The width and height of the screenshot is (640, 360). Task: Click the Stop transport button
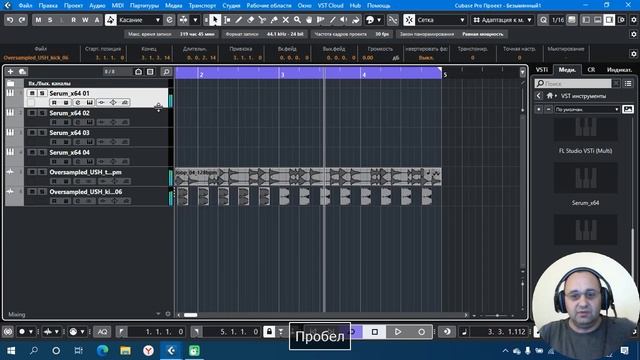click(375, 332)
